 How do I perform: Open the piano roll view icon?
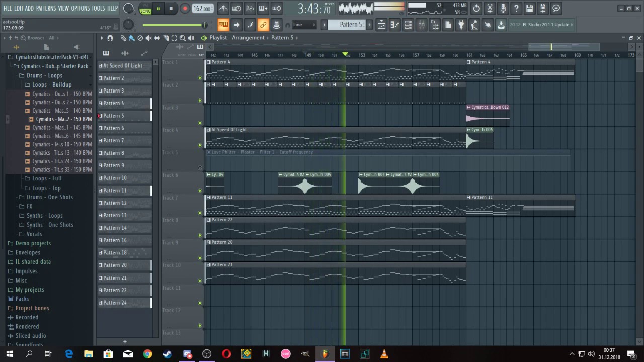pyautogui.click(x=395, y=25)
